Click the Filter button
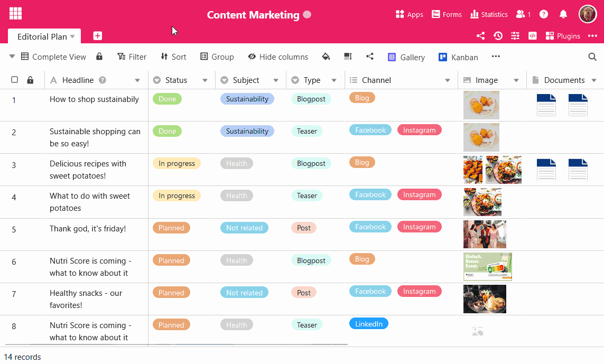The image size is (604, 364). point(132,57)
